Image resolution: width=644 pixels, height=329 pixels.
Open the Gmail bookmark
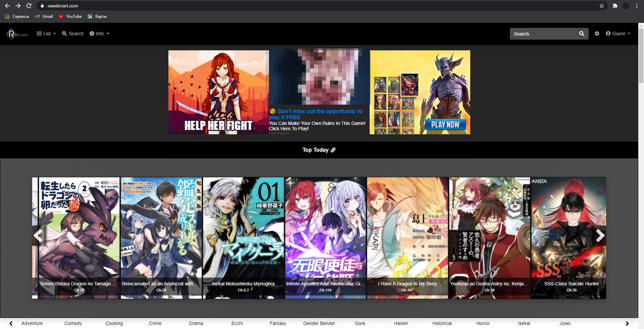point(43,17)
